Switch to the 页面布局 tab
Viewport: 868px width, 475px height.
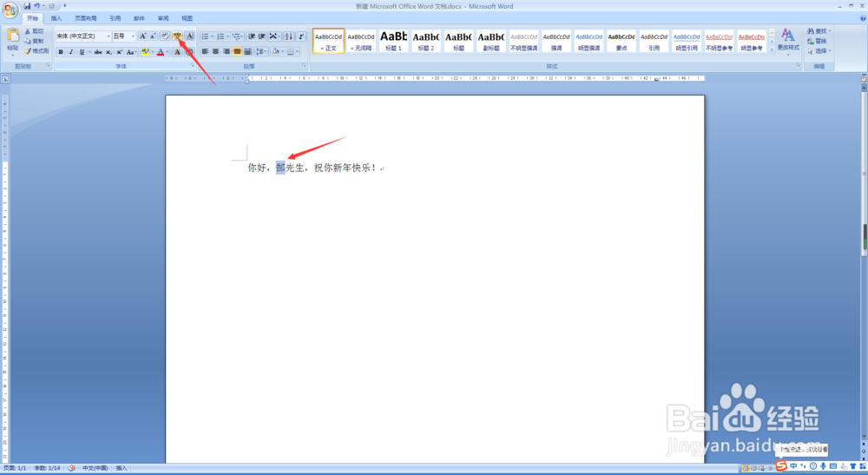[86, 18]
